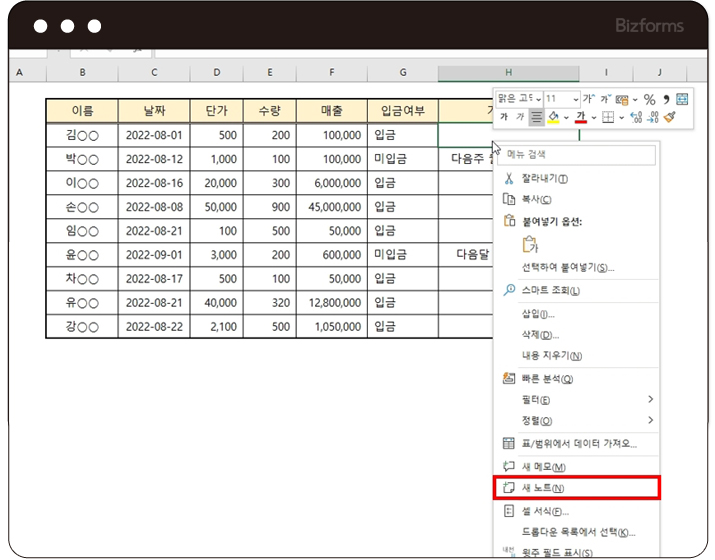The image size is (715, 560).
Task: Open the font size 11 dropdown
Action: (x=575, y=99)
